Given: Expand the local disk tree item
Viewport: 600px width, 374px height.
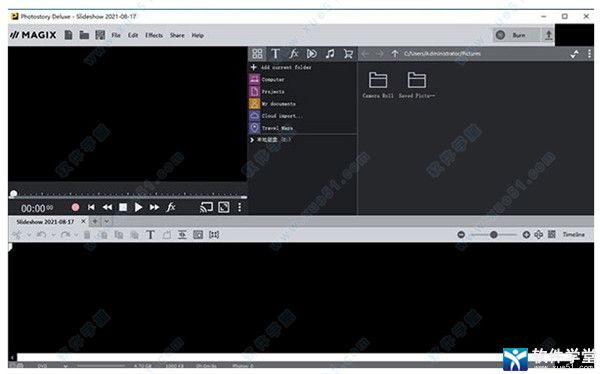Looking at the screenshot, I should click(x=252, y=140).
